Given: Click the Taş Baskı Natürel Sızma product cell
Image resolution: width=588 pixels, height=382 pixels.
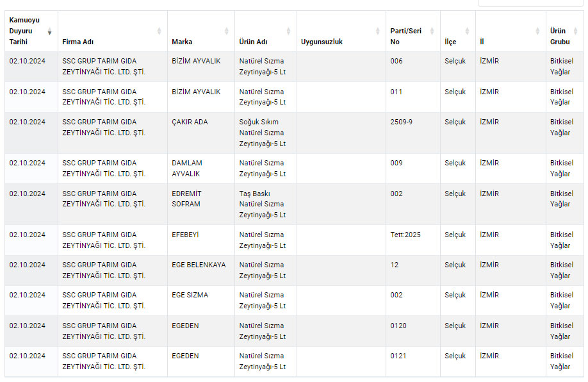Looking at the screenshot, I should 266,204.
